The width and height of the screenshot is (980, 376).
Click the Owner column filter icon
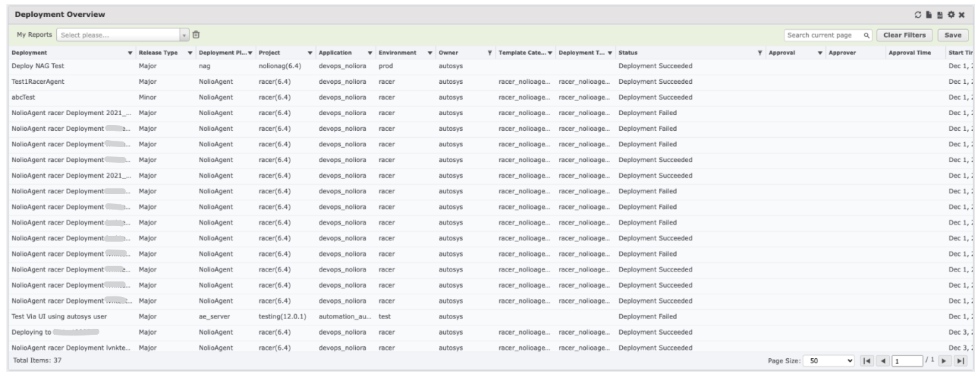click(489, 53)
